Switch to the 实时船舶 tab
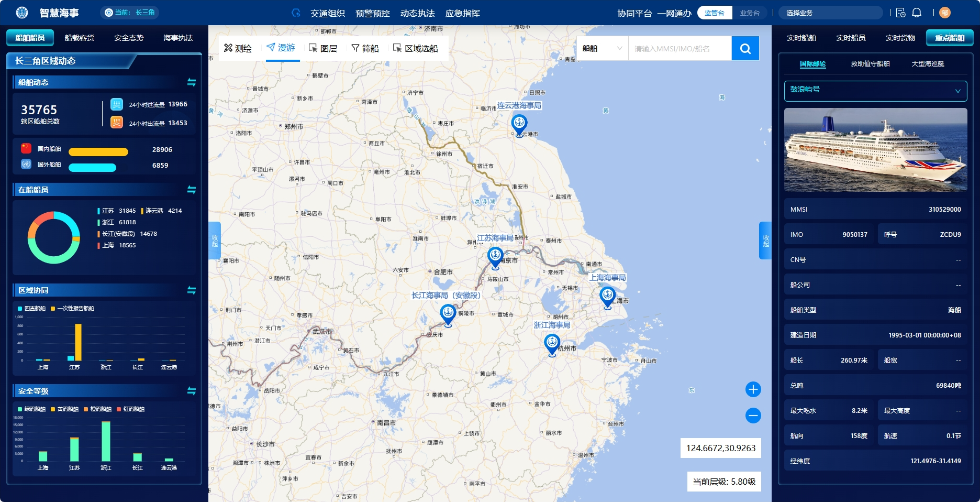Viewport: 980px width, 502px height. click(801, 38)
